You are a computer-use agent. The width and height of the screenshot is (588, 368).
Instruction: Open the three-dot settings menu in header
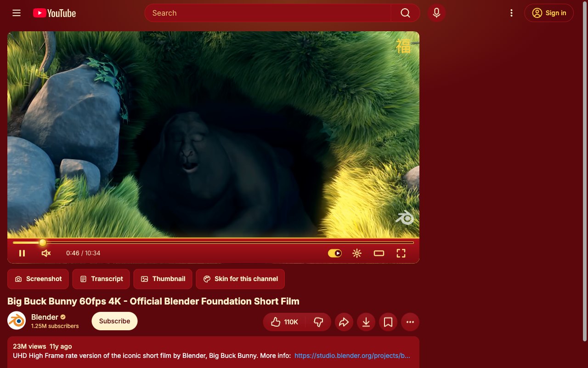[511, 13]
